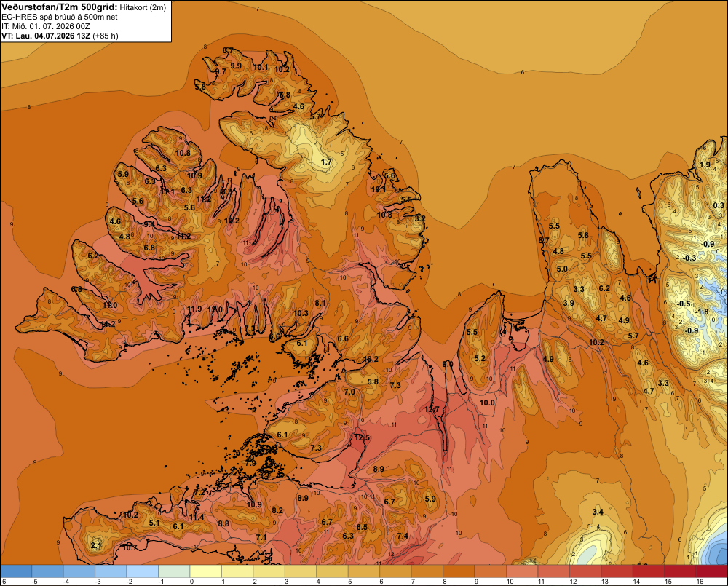Click the -1.8 temperature label
The image size is (728, 586).
(x=702, y=312)
